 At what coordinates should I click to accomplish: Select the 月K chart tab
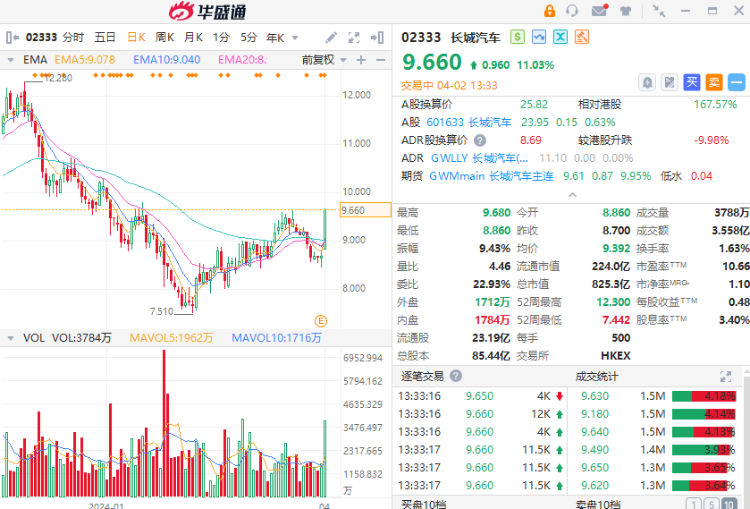point(193,37)
